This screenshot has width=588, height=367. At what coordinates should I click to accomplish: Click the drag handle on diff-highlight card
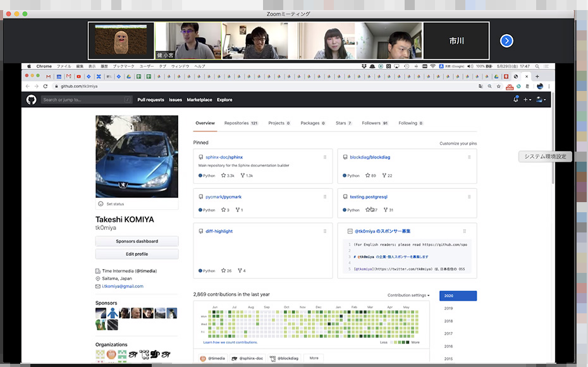point(325,231)
